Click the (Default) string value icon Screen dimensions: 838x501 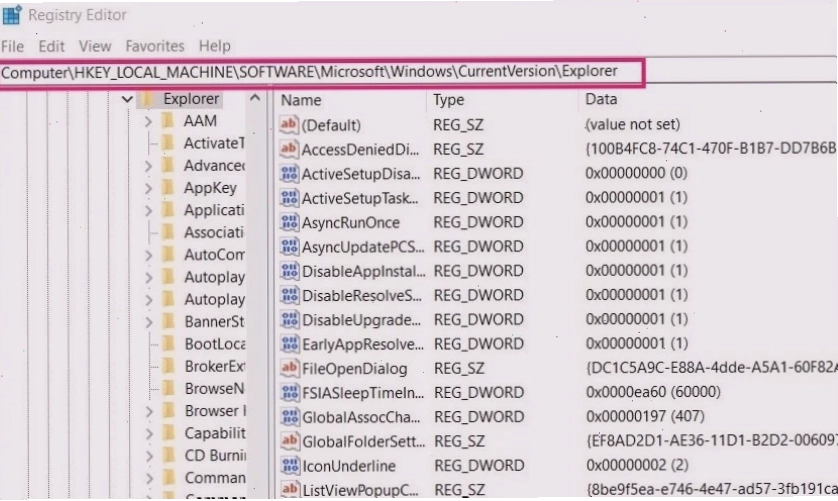click(x=289, y=125)
